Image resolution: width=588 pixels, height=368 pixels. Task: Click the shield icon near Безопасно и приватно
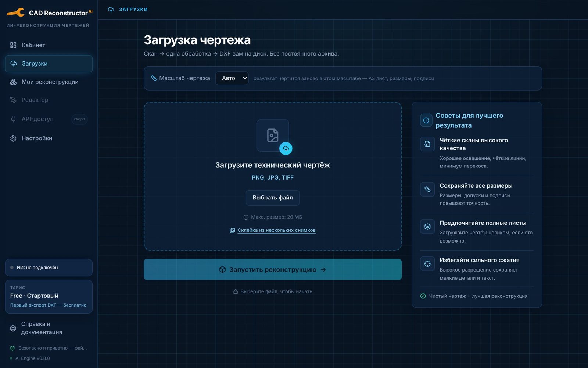[12, 348]
